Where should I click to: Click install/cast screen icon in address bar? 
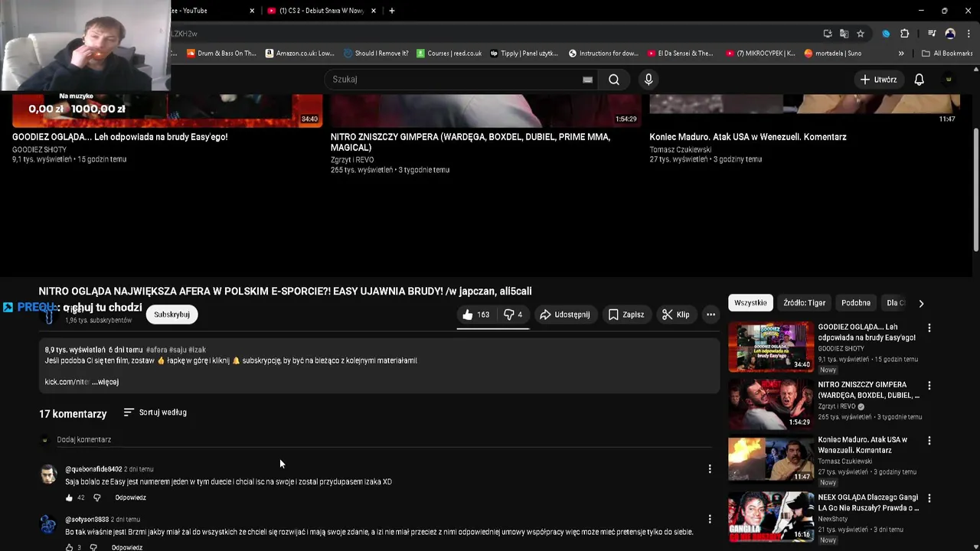tap(828, 34)
